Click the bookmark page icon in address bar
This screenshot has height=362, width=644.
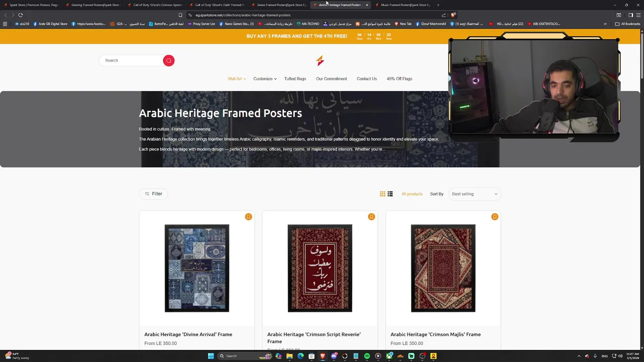click(181, 15)
